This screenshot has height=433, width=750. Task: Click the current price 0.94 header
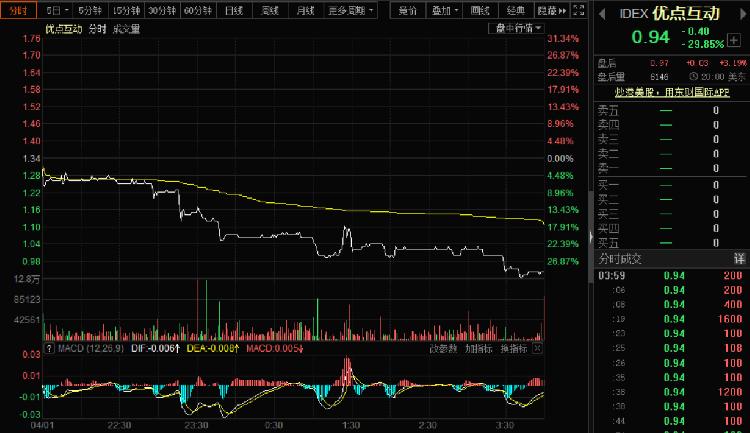[x=651, y=37]
